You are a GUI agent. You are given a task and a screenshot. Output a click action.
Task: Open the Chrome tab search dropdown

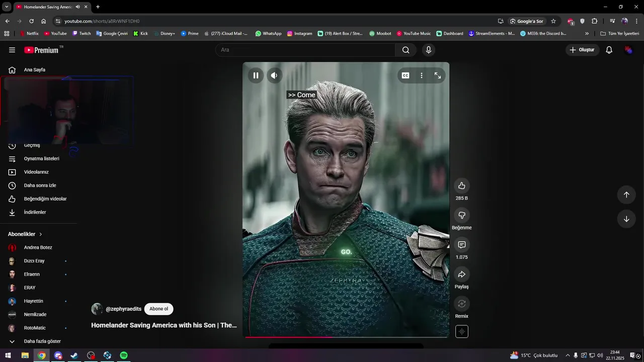click(7, 7)
